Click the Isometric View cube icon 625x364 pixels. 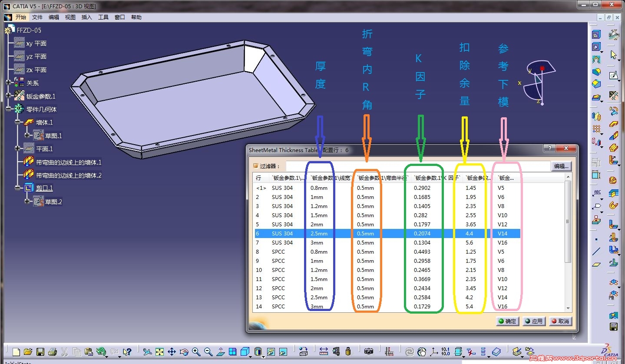click(x=245, y=351)
